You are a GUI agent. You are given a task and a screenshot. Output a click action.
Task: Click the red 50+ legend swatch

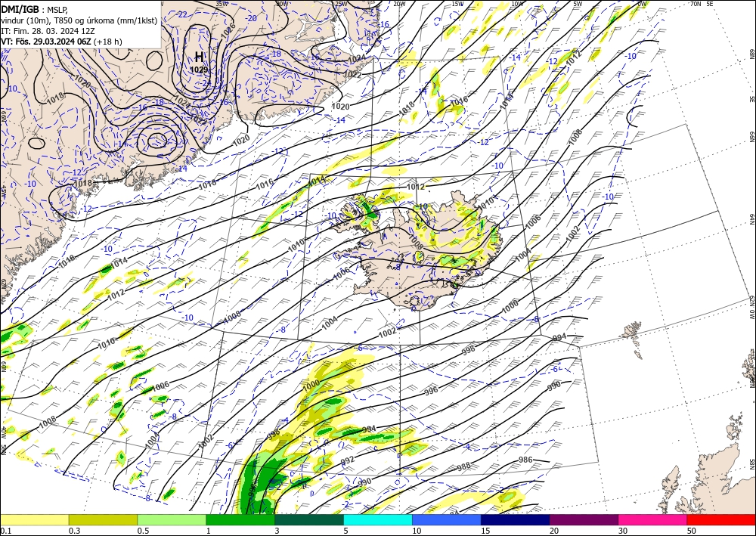click(721, 519)
